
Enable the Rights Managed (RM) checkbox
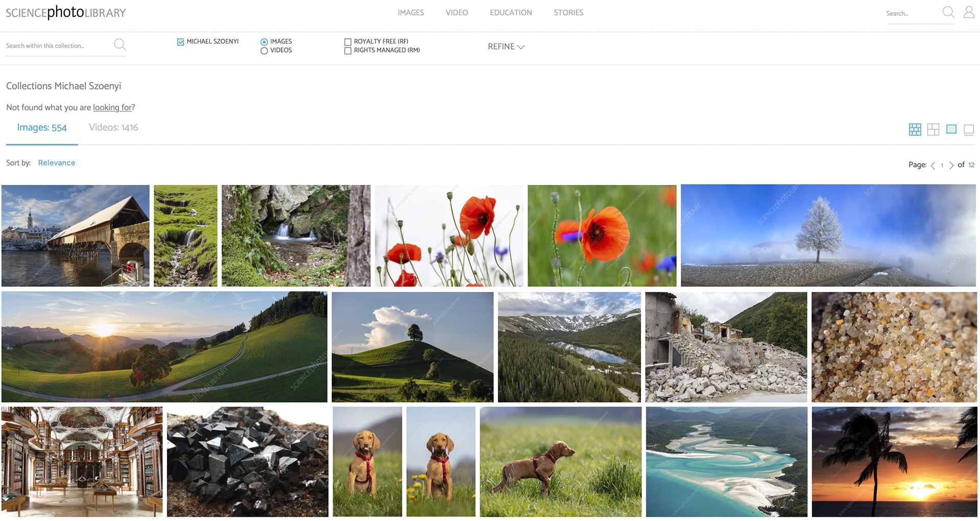pyautogui.click(x=348, y=51)
